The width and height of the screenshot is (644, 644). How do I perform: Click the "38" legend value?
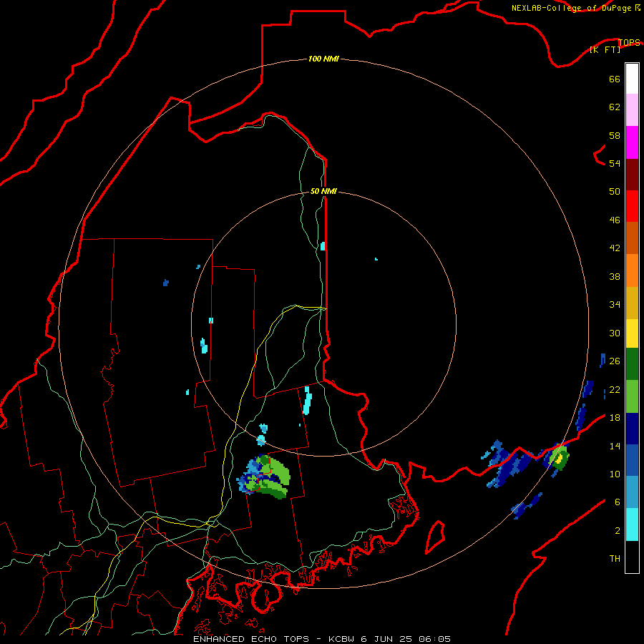[615, 276]
